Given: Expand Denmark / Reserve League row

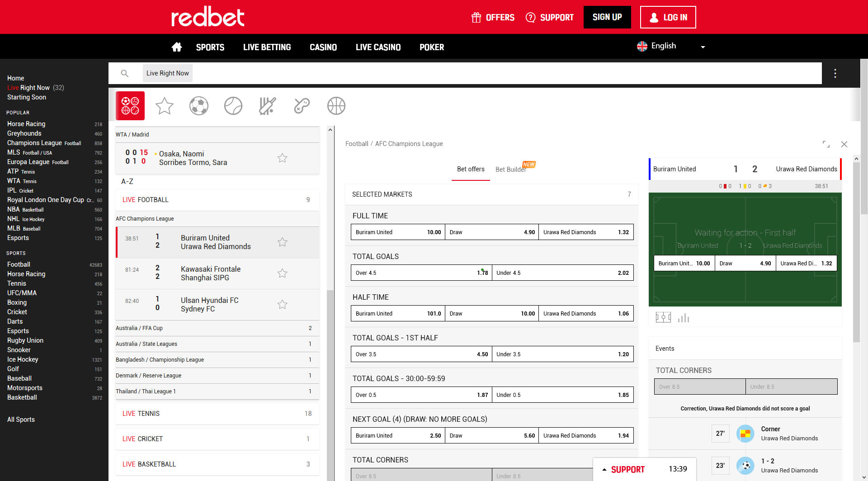Looking at the screenshot, I should click(217, 376).
